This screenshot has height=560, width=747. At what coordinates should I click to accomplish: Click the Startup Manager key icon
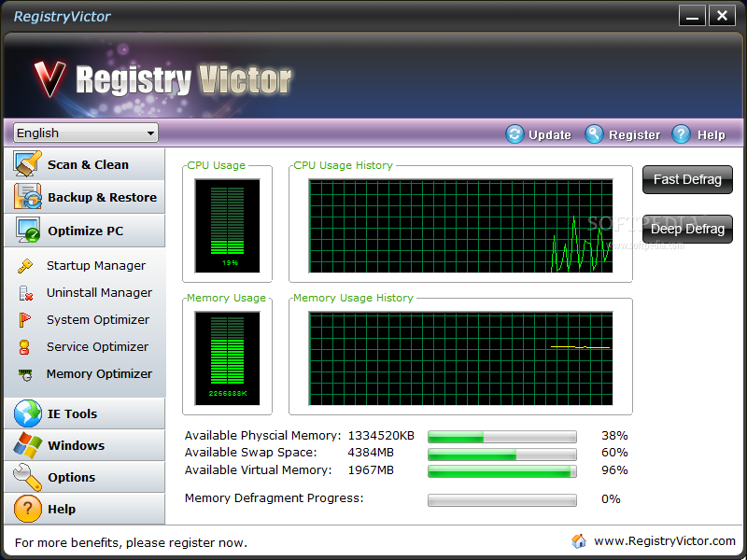26,266
